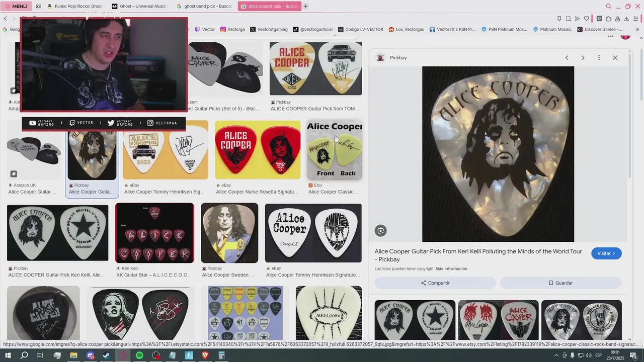Switch to the ghost band pick search tab
Viewport: 644px width, 362px height.
205,6
